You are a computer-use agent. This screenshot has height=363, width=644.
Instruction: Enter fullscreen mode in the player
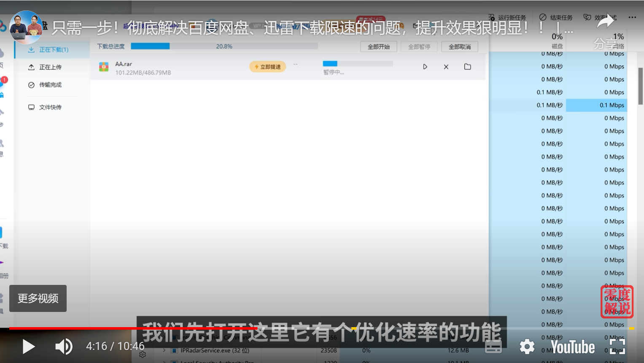pos(617,347)
